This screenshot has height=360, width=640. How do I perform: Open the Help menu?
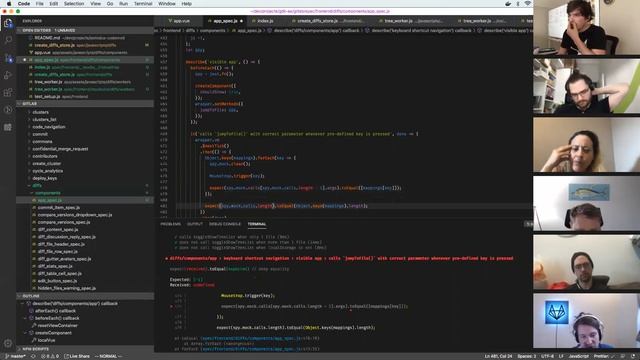[187, 4]
